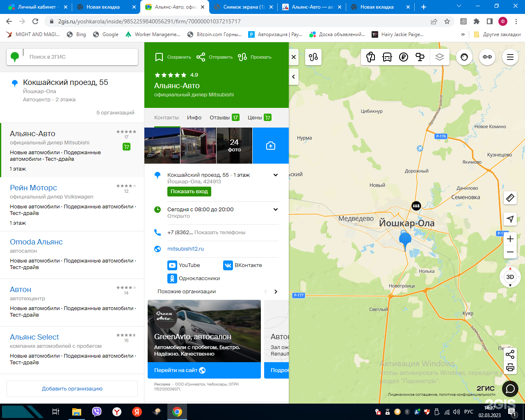This screenshot has width=525, height=420.
Task: Show next similar organizations with right arrow
Action: point(276,292)
